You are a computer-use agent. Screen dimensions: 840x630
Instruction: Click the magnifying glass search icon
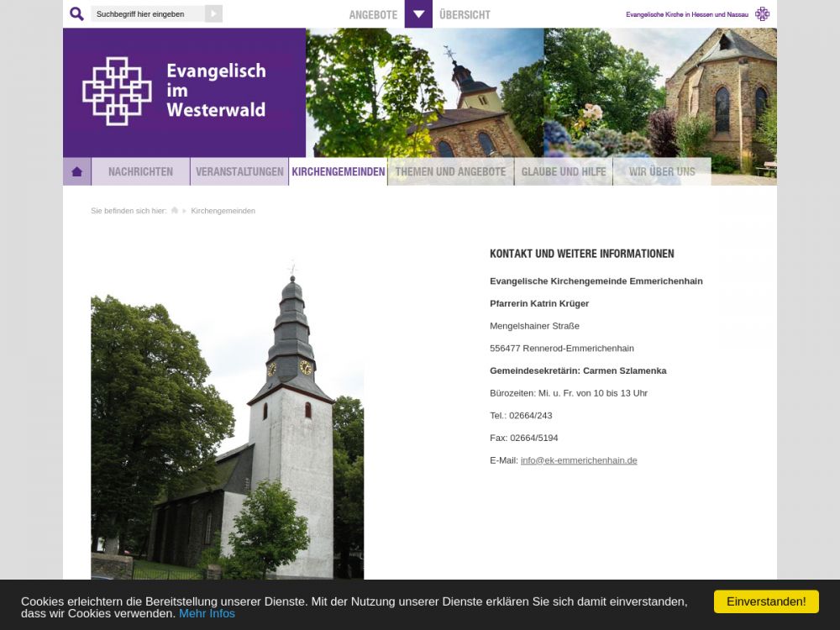pos(76,14)
